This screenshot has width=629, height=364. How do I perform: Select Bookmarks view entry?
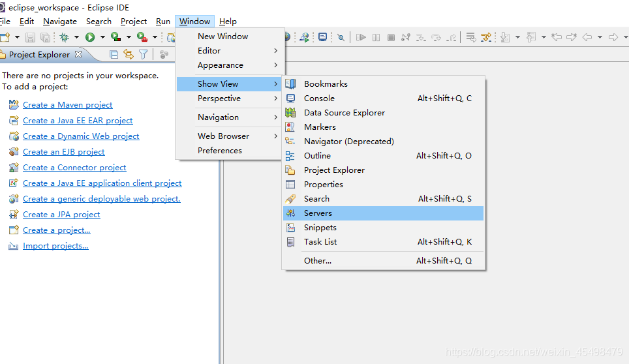[383, 83]
